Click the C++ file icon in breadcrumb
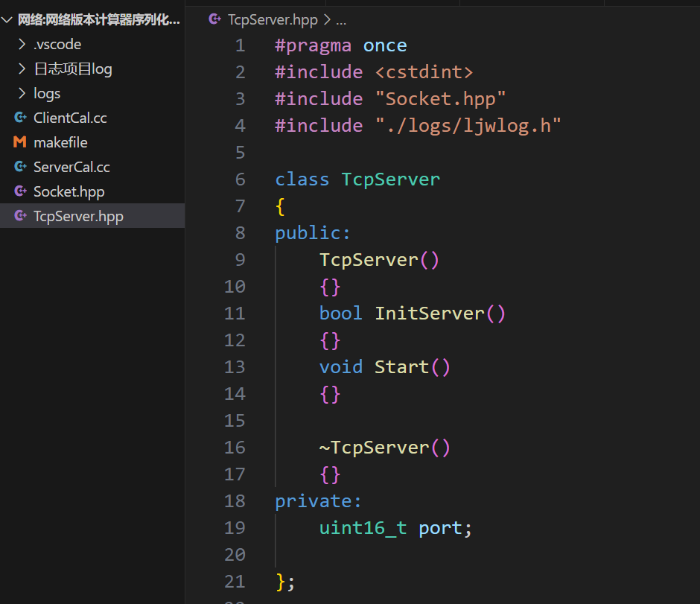 [x=214, y=20]
